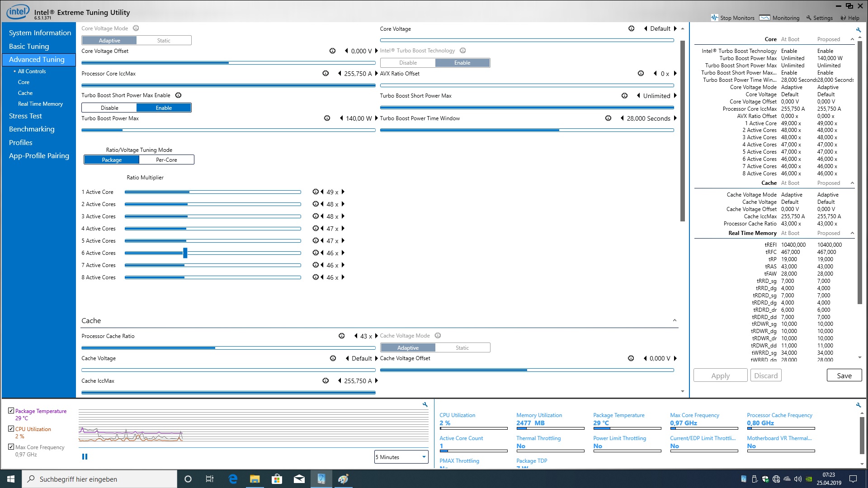Collapse the Cache section
The image size is (868, 488).
[x=675, y=320]
